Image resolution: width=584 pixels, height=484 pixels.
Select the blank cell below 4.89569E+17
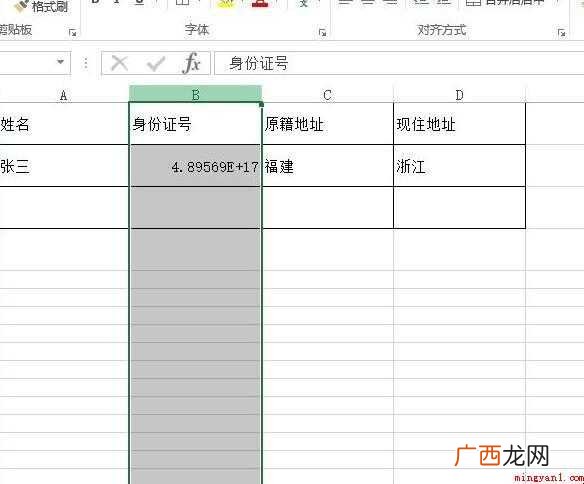pyautogui.click(x=196, y=208)
